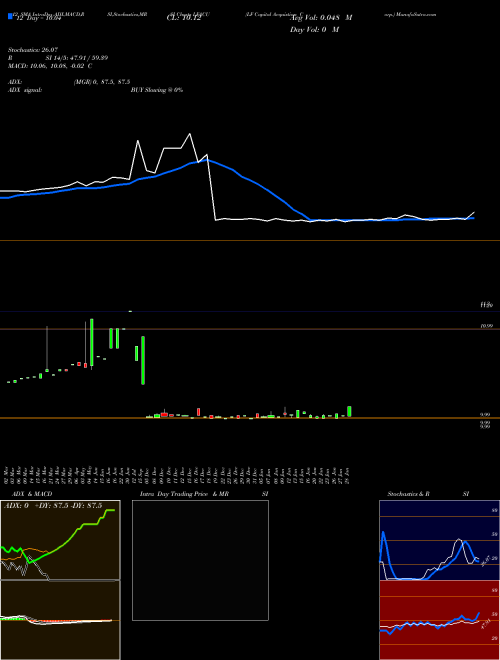
Task: Open the blue-background Stochastics chart
Action: 439,540
